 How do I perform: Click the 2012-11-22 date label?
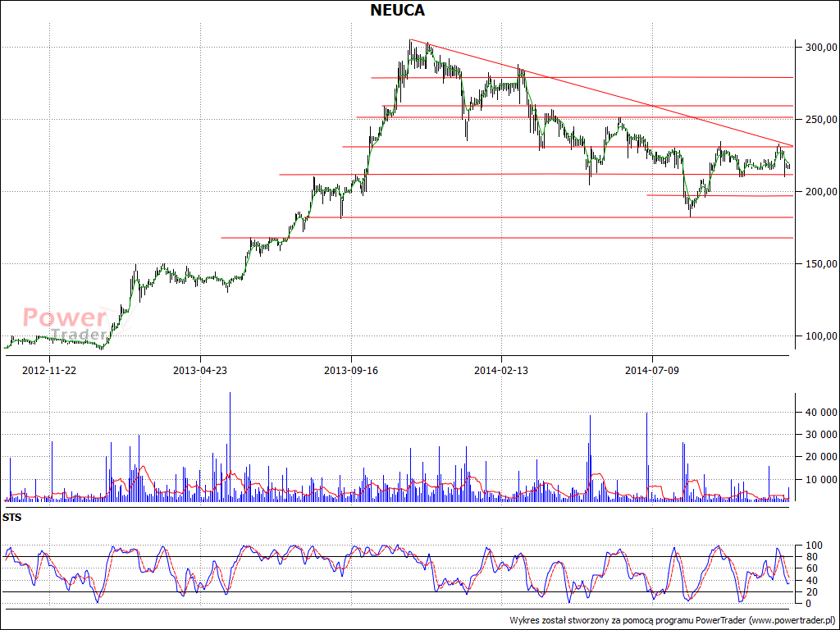pyautogui.click(x=49, y=370)
